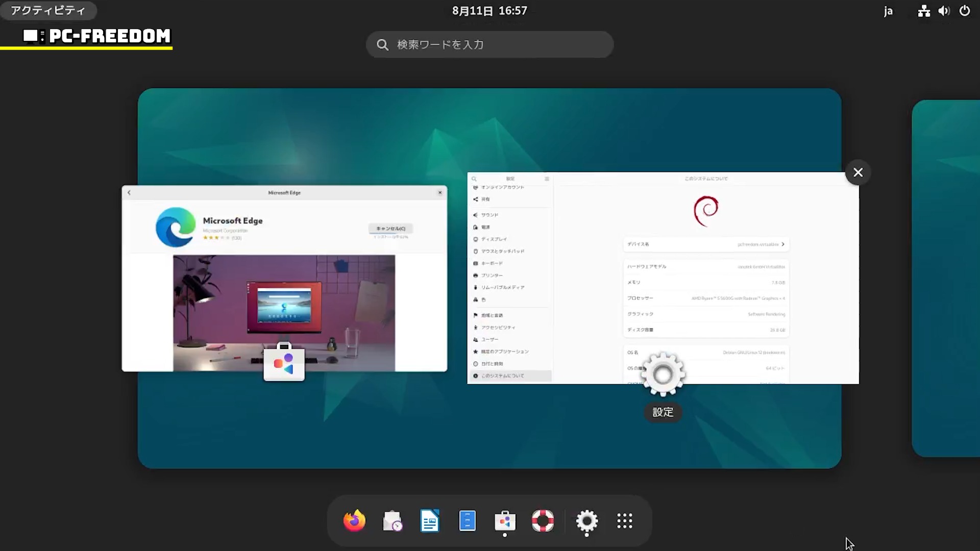Click the Settings window gear badge

pyautogui.click(x=663, y=375)
